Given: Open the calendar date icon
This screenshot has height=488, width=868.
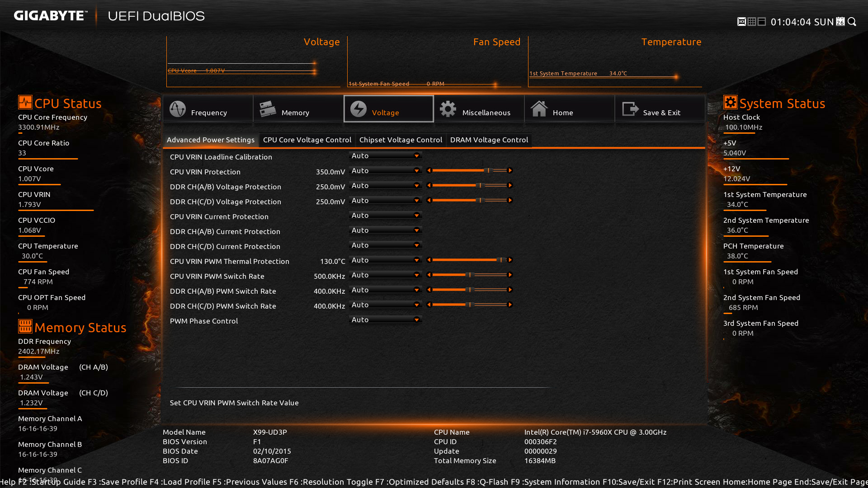Looking at the screenshot, I should (840, 22).
